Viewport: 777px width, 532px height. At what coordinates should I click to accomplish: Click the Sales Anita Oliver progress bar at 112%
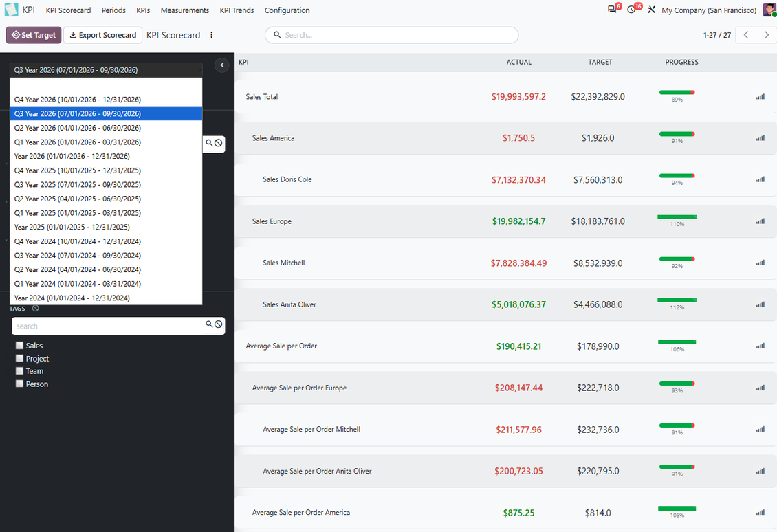point(677,300)
